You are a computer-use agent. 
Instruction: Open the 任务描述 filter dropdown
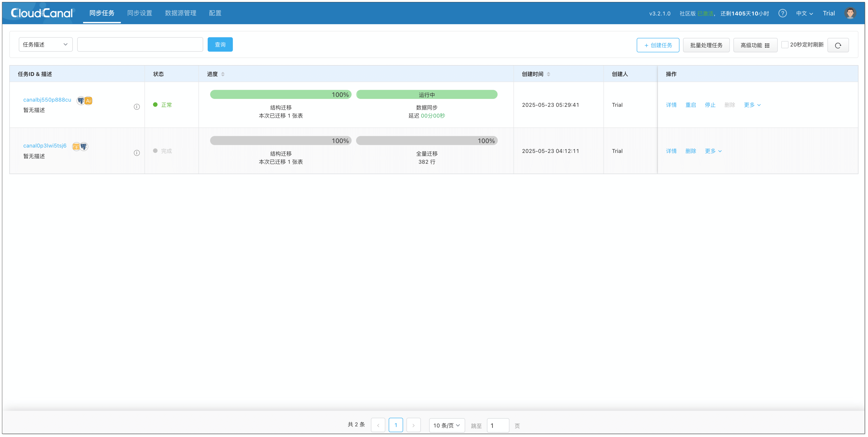[x=46, y=45]
